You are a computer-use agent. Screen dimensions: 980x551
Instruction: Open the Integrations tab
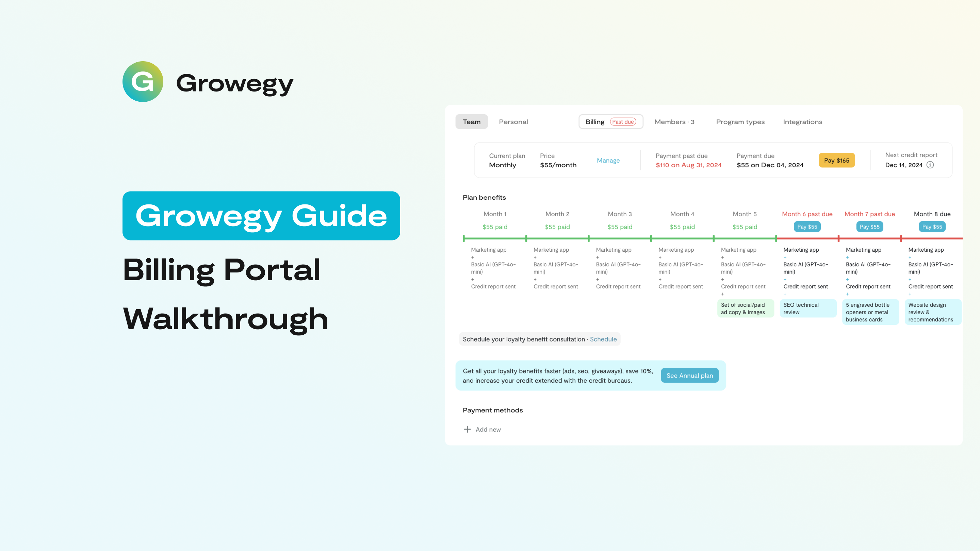coord(802,122)
